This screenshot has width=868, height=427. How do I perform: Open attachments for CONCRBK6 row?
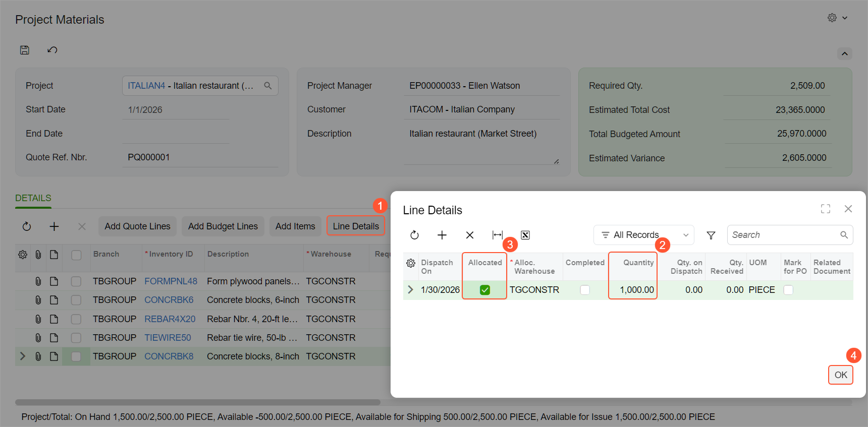click(x=38, y=300)
